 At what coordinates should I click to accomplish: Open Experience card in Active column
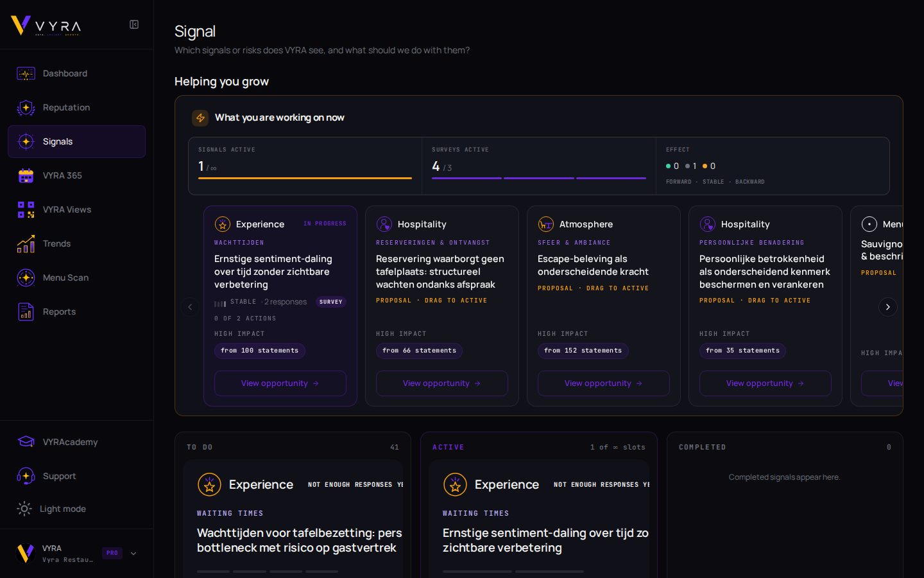point(539,518)
